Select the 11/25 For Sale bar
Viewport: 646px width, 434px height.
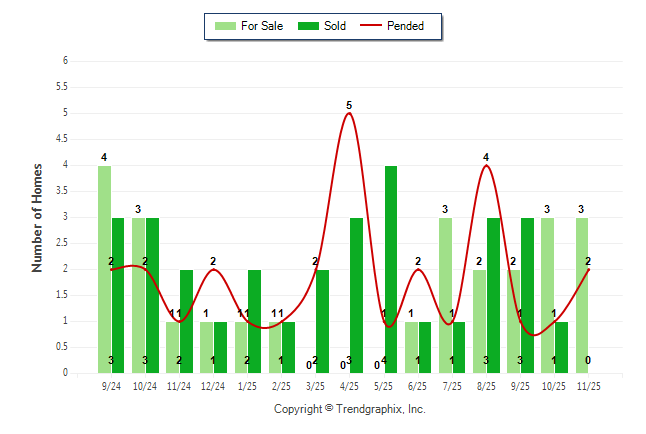tap(582, 295)
